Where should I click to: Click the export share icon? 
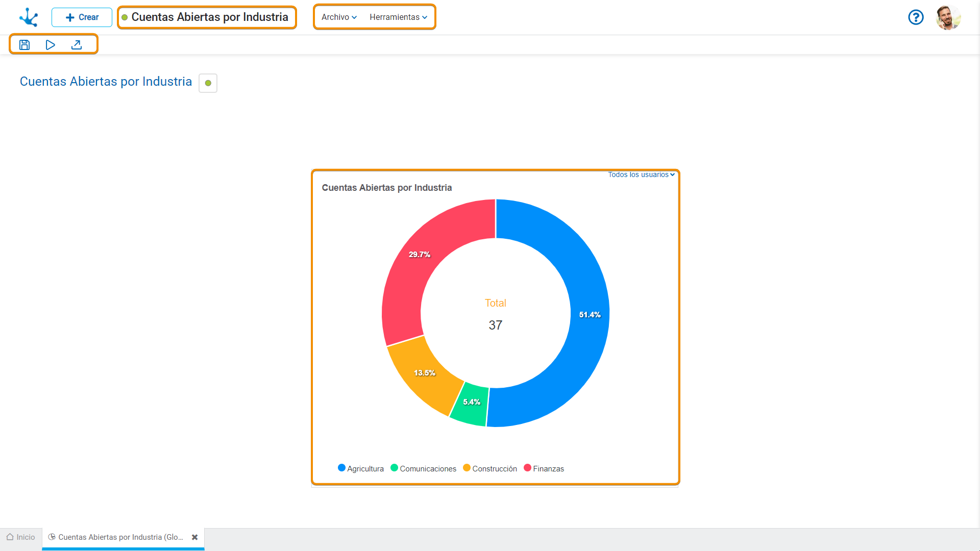tap(77, 45)
